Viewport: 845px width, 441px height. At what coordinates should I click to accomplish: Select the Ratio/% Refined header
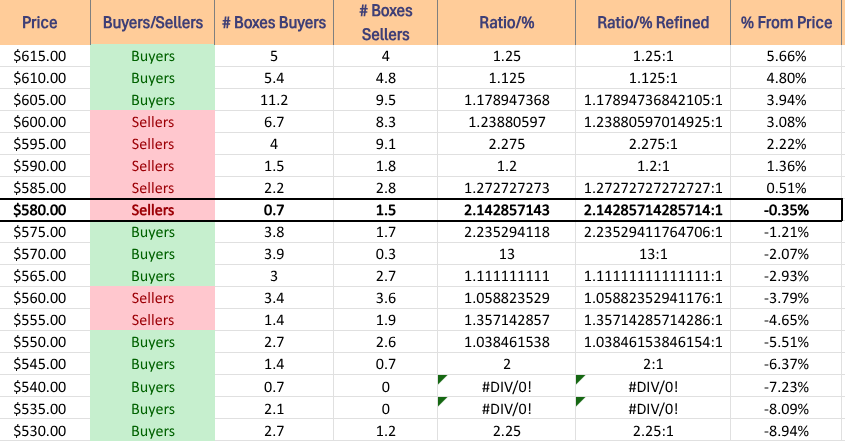click(x=652, y=22)
